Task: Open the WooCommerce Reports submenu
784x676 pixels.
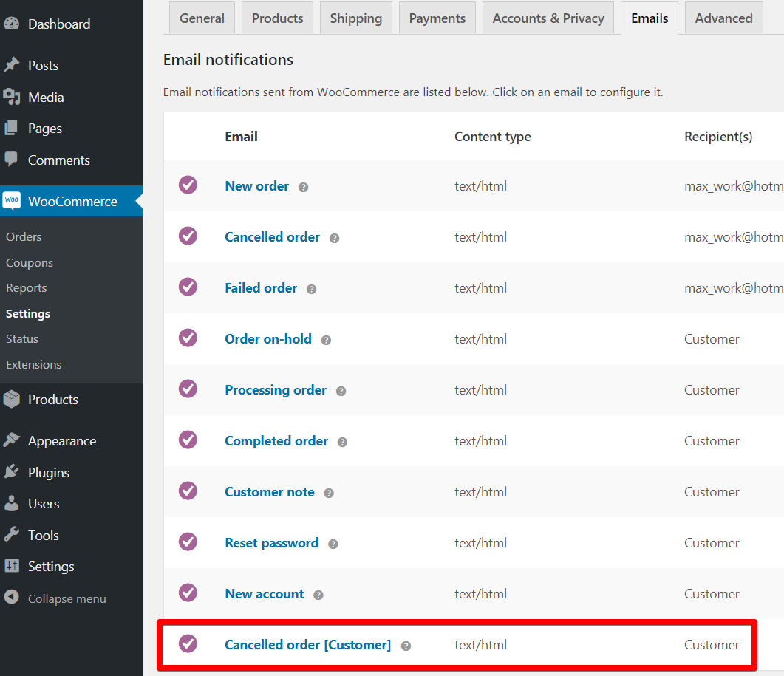Action: pos(27,288)
